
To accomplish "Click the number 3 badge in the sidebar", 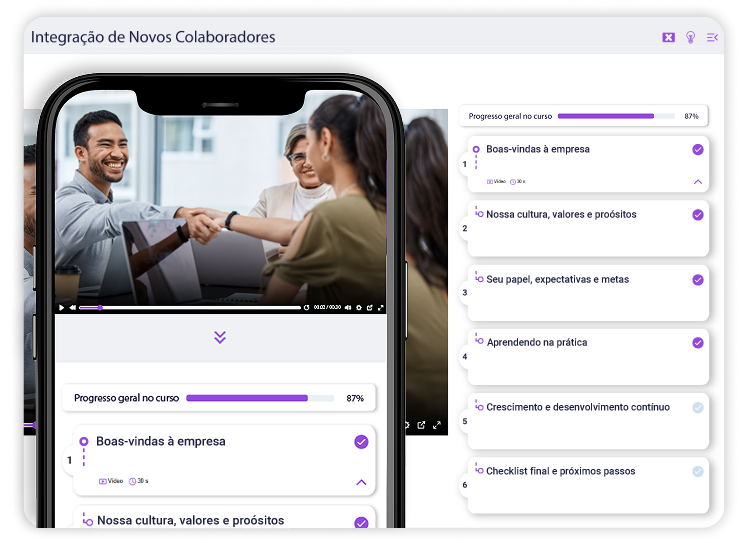I will pyautogui.click(x=465, y=293).
